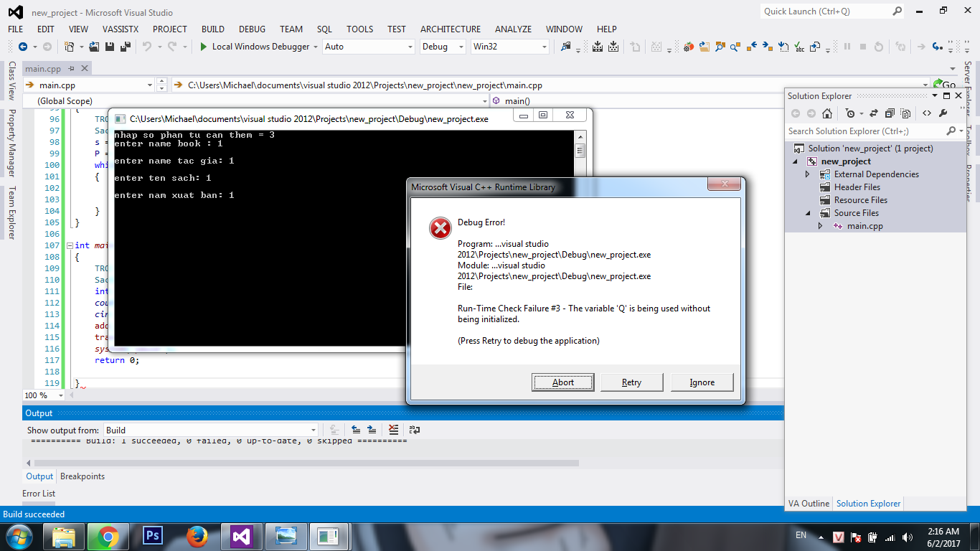Image resolution: width=980 pixels, height=551 pixels.
Task: Expand the External Dependencies tree node
Action: [x=808, y=174]
